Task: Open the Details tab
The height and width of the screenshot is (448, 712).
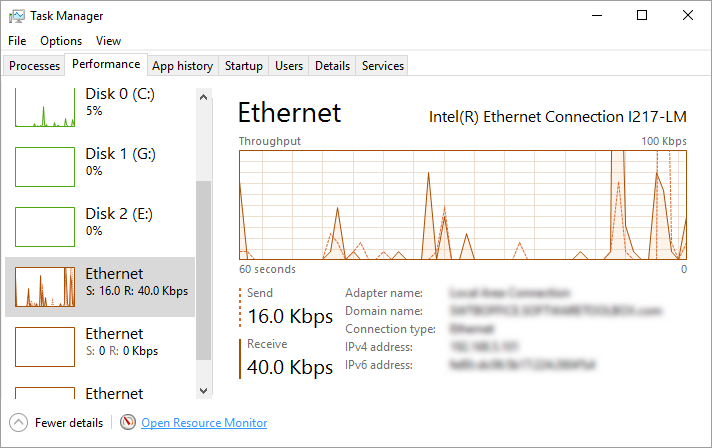Action: (x=332, y=66)
